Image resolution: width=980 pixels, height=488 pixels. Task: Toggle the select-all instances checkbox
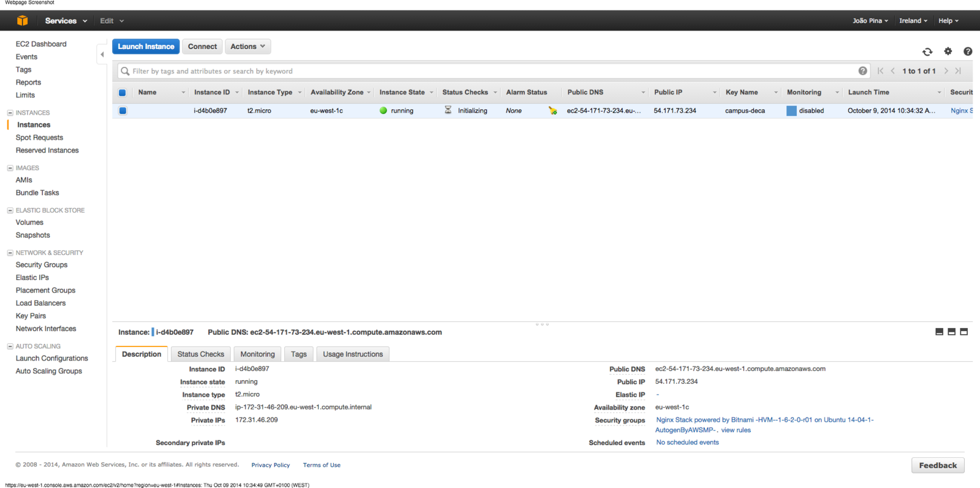click(123, 93)
